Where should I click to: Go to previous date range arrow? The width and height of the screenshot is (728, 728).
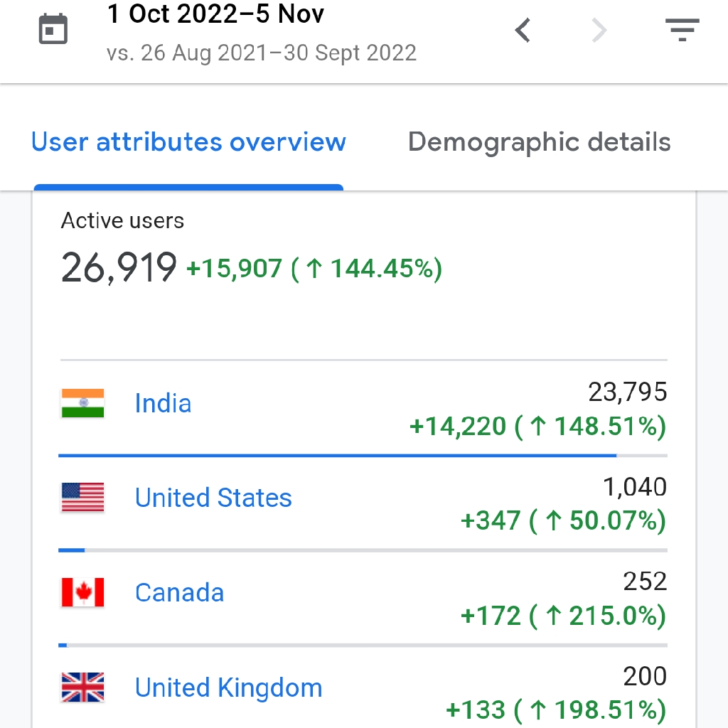pos(523,31)
